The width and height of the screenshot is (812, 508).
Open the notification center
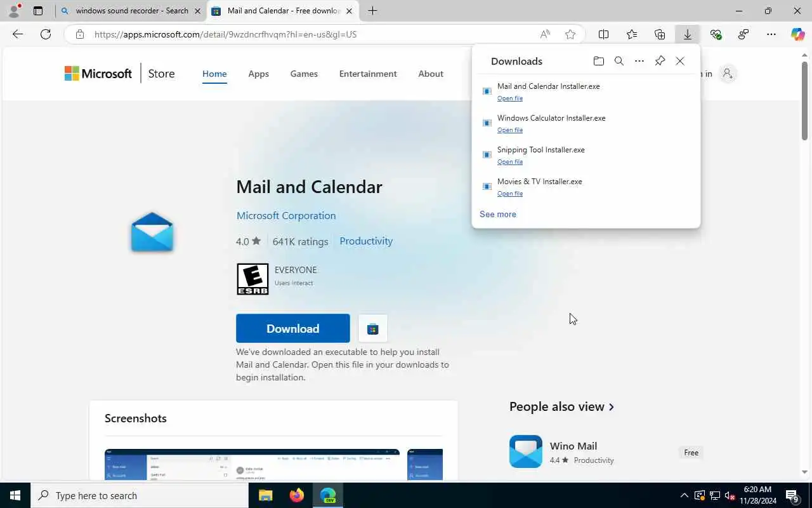[x=793, y=495]
